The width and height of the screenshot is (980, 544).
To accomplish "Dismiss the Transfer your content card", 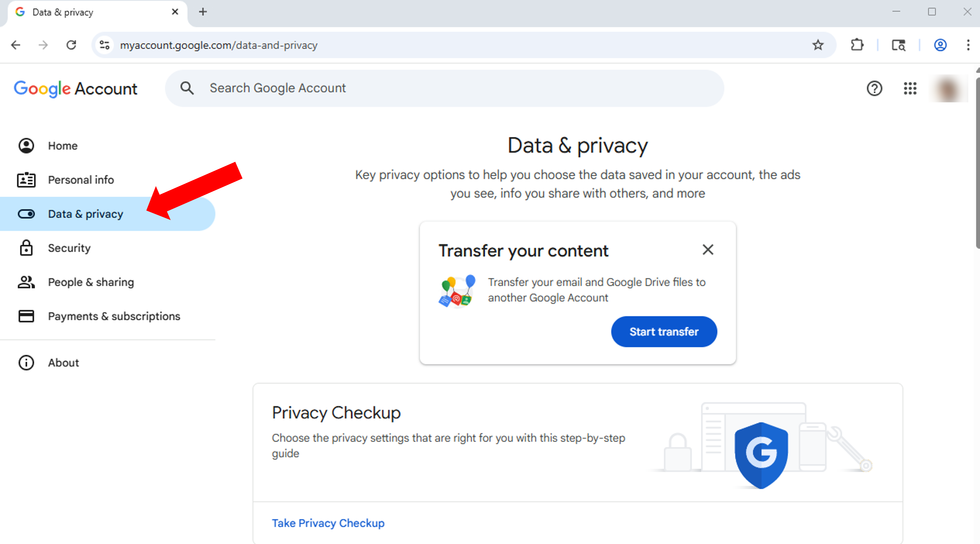I will (708, 250).
